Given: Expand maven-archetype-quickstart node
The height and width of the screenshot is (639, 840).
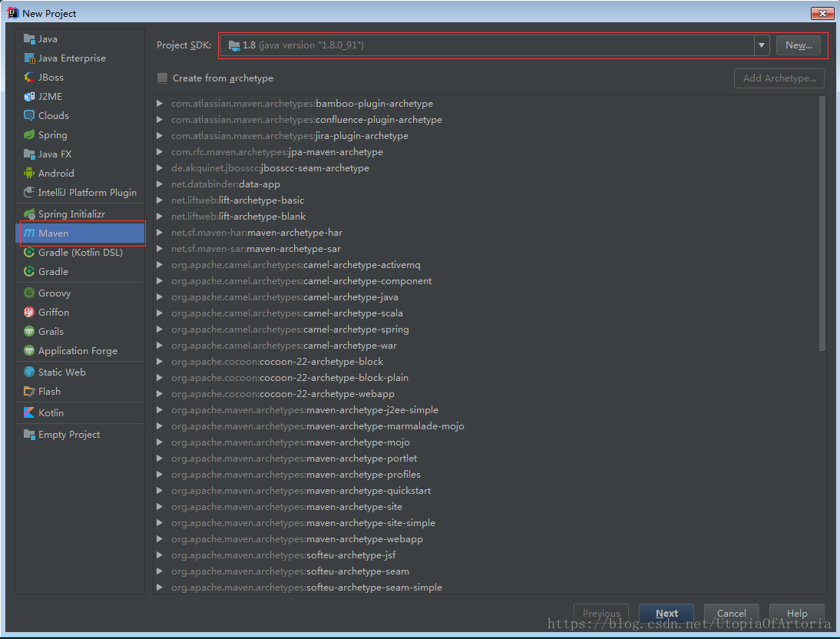Looking at the screenshot, I should [x=160, y=491].
